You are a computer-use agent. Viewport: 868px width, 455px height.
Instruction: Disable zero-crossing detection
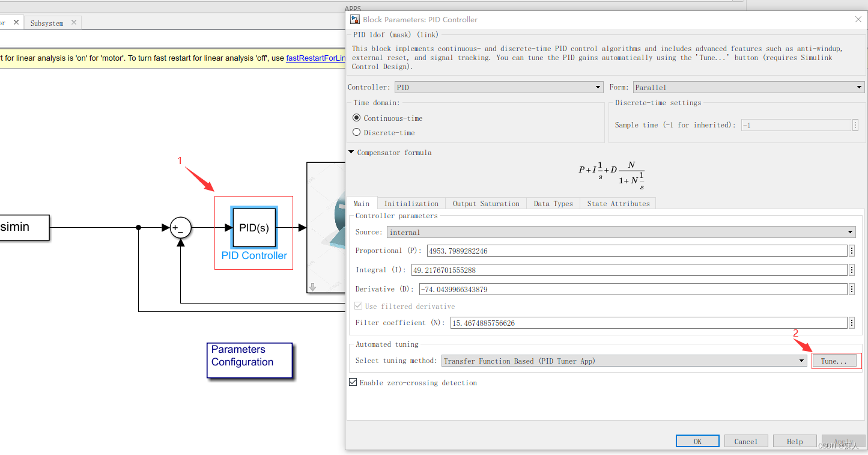(353, 382)
